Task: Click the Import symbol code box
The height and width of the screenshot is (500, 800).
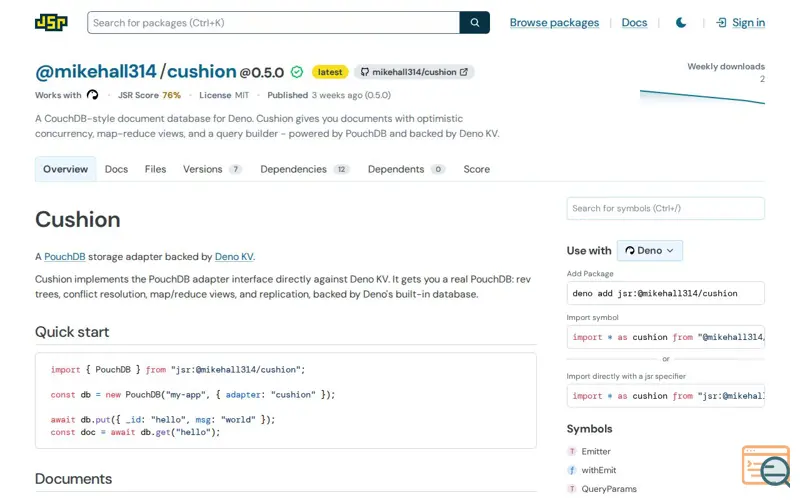Action: pyautogui.click(x=665, y=337)
